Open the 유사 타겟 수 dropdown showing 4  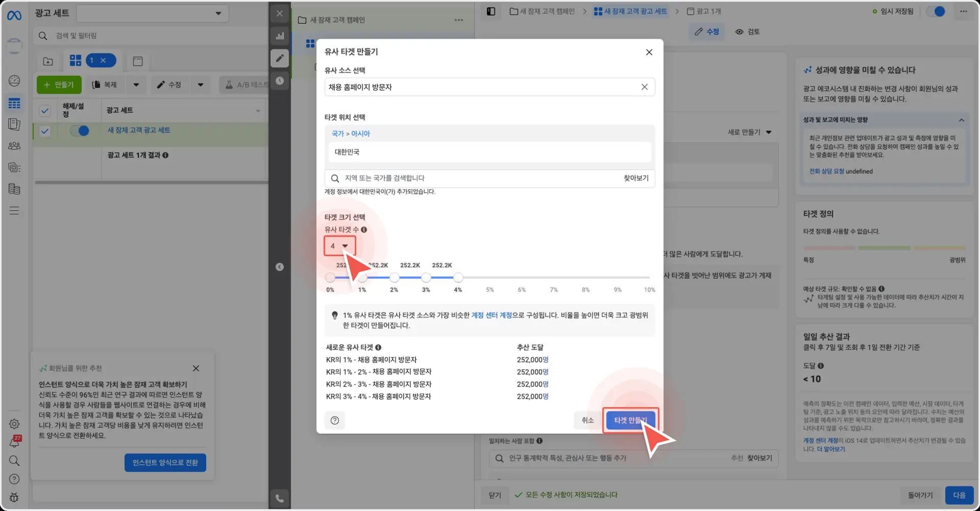click(339, 246)
